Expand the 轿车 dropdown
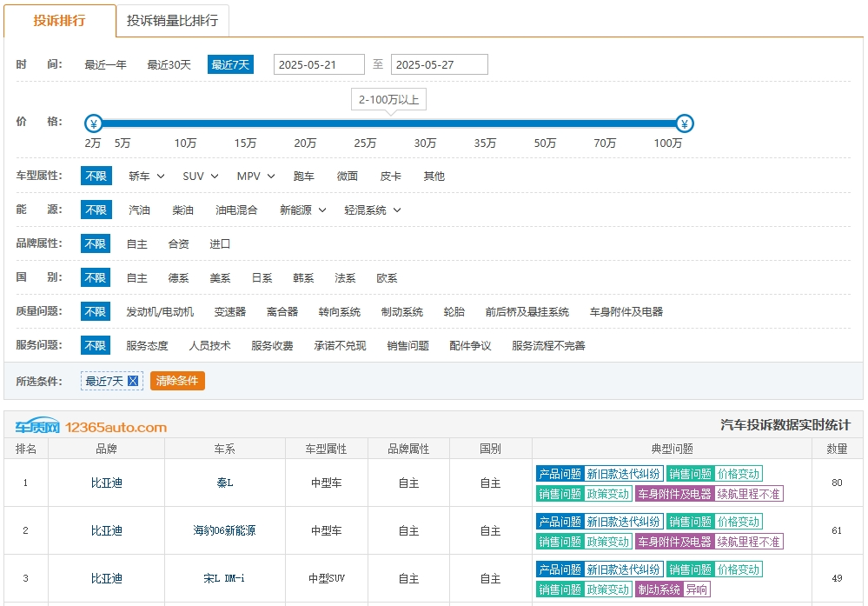The image size is (868, 606). click(x=146, y=176)
